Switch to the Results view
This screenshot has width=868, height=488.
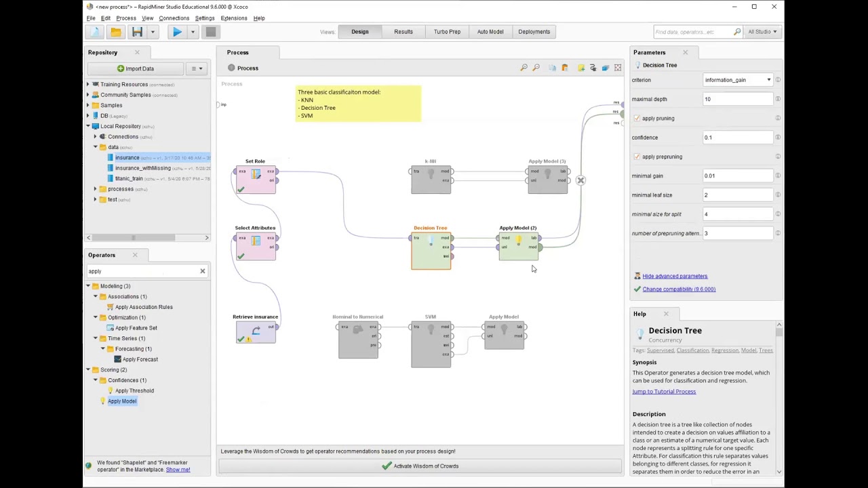click(403, 32)
